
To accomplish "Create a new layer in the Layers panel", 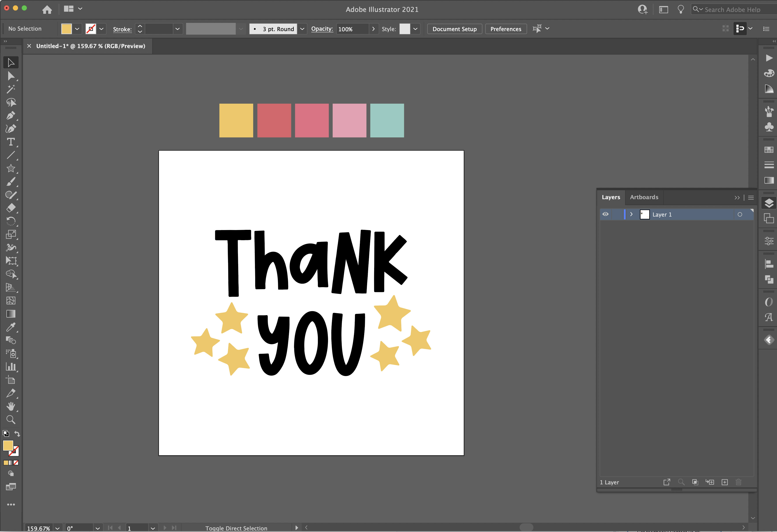I will pos(725,482).
